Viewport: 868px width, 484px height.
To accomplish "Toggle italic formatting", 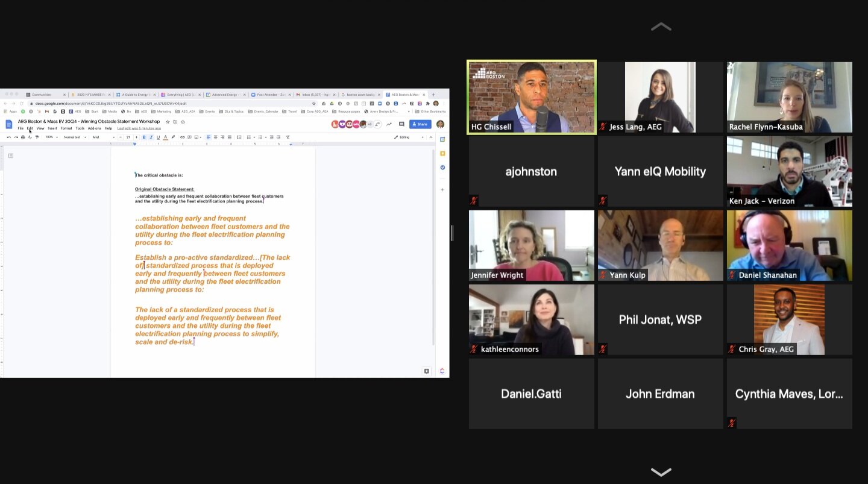I will (x=151, y=137).
